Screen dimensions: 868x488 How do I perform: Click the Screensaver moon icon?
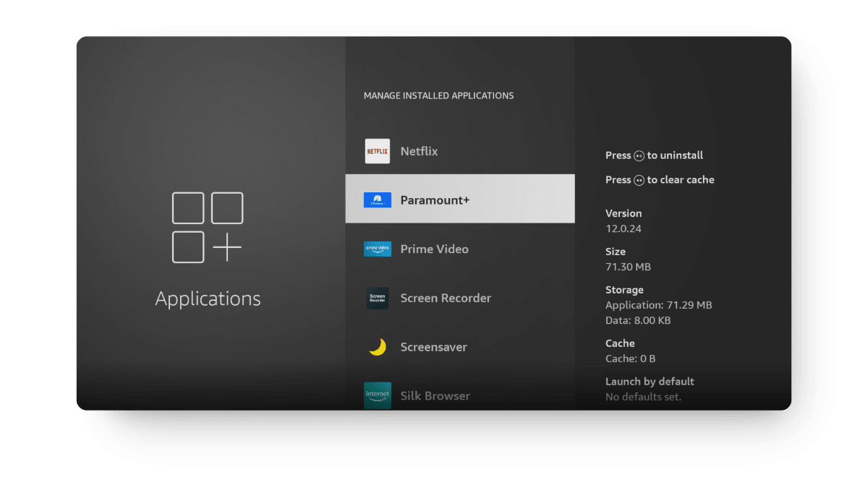[x=377, y=347]
